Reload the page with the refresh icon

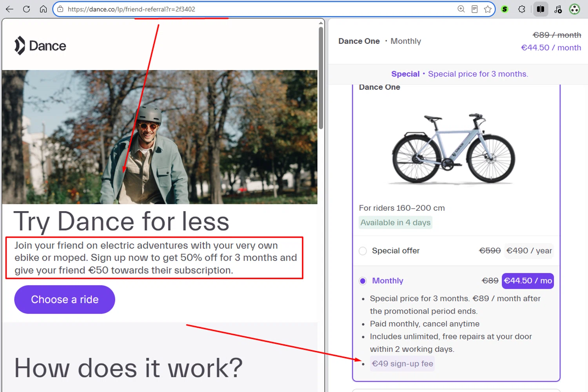tap(26, 9)
